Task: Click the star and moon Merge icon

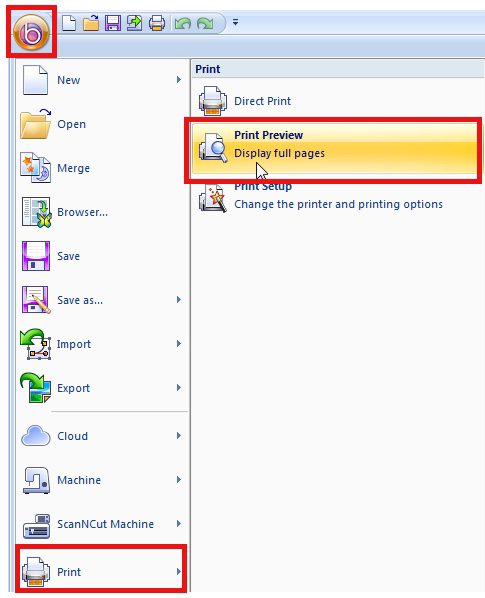Action: coord(35,168)
